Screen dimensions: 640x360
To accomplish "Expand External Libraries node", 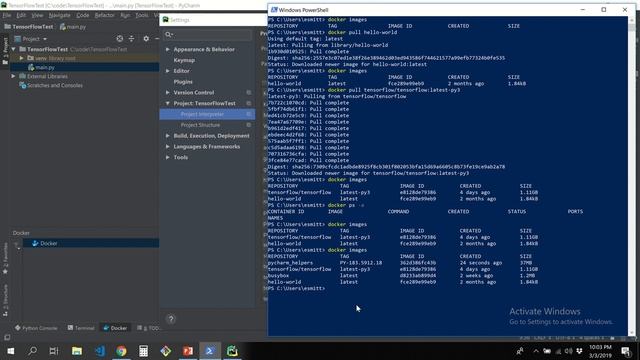I will tap(13, 76).
